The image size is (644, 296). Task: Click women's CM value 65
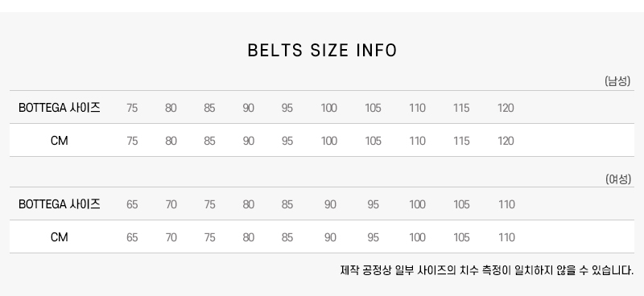click(x=132, y=237)
